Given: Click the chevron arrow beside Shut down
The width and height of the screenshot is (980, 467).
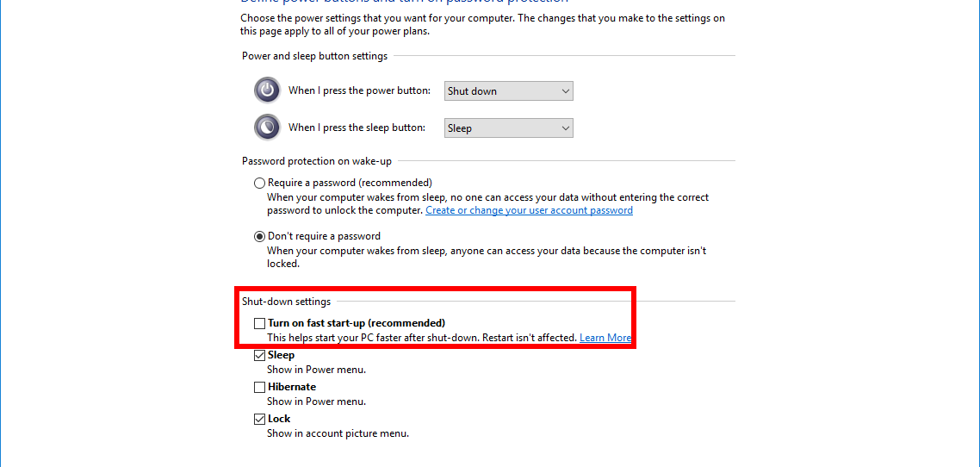Looking at the screenshot, I should coord(565,90).
